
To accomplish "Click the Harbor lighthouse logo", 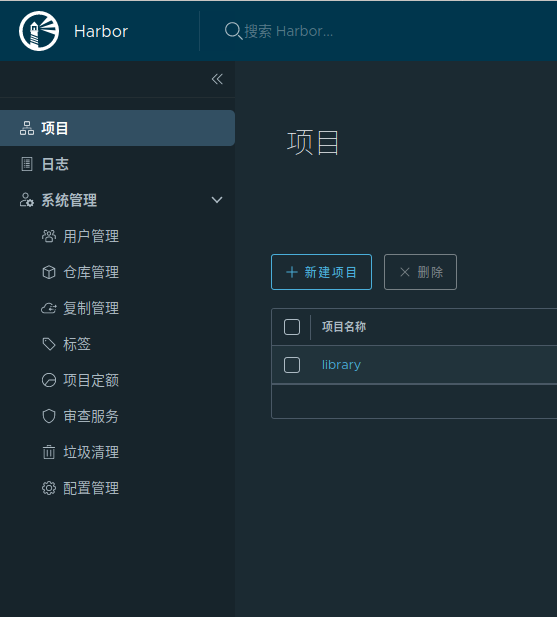I will click(39, 31).
